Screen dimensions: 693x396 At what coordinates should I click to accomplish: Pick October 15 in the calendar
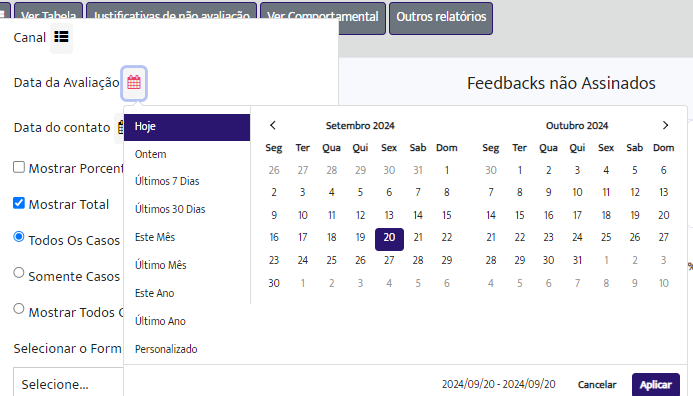coord(519,215)
